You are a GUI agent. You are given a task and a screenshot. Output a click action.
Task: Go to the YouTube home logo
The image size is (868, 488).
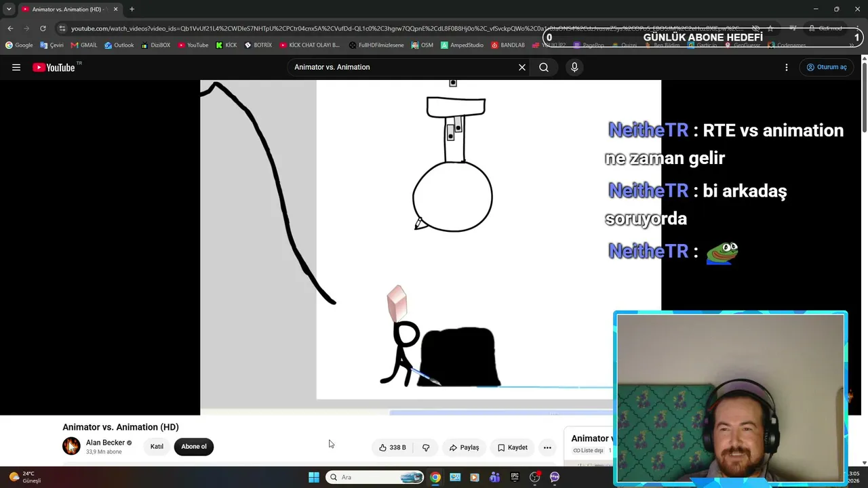tap(54, 67)
